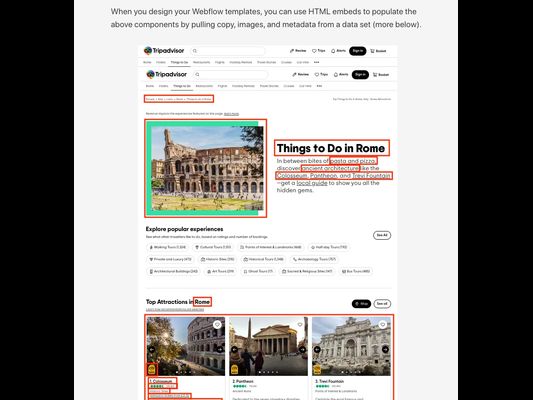The height and width of the screenshot is (400, 533).
Task: Click the Tripadvisor logo in the upper header
Action: click(164, 51)
